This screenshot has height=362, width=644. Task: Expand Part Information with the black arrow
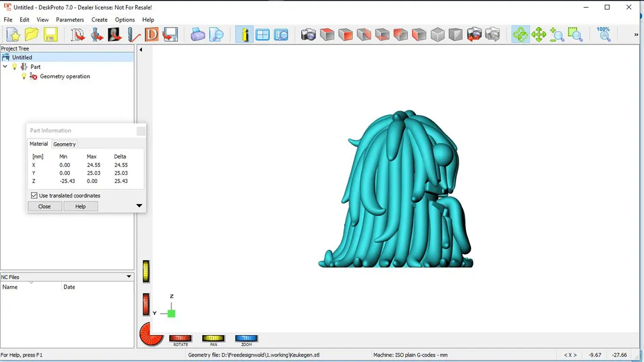(139, 206)
